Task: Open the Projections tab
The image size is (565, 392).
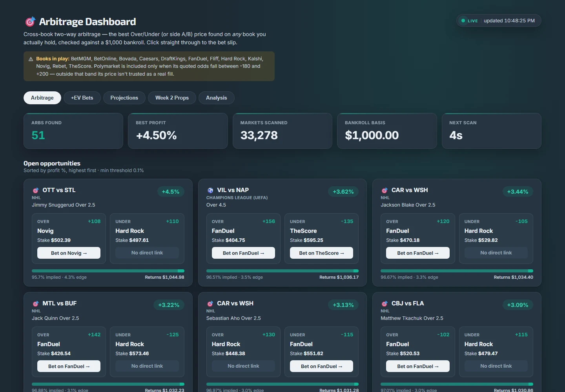Action: coord(124,98)
